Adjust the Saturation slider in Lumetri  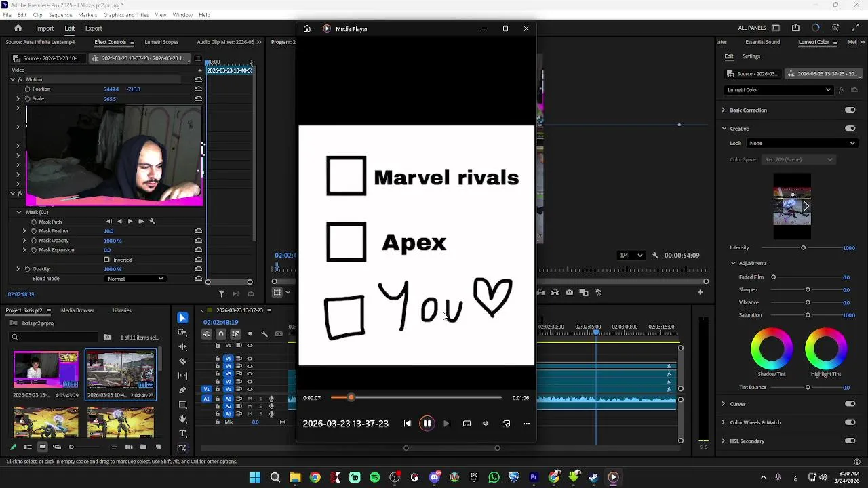pos(808,315)
